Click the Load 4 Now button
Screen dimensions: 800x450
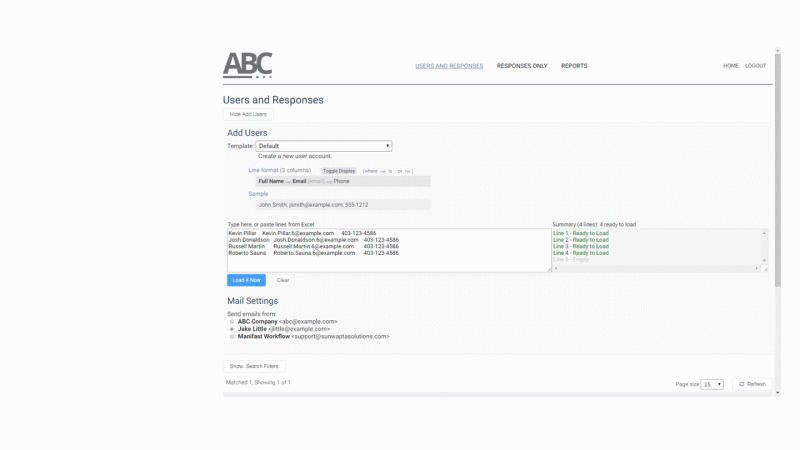coord(245,280)
